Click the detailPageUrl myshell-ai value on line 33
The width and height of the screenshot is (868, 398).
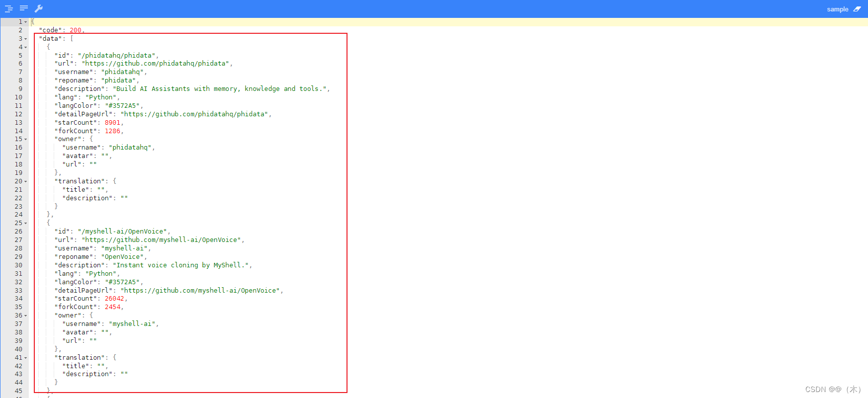click(200, 291)
